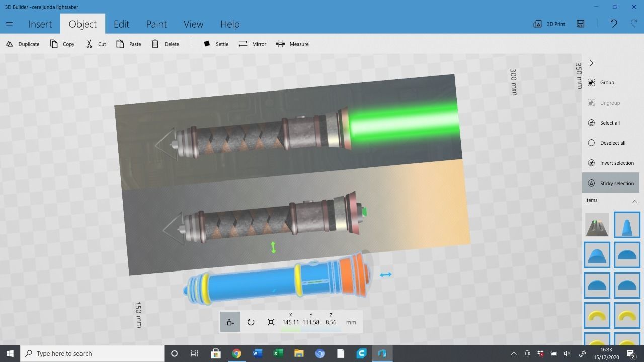Open the Edit tab
The height and width of the screenshot is (362, 644).
[x=121, y=24]
